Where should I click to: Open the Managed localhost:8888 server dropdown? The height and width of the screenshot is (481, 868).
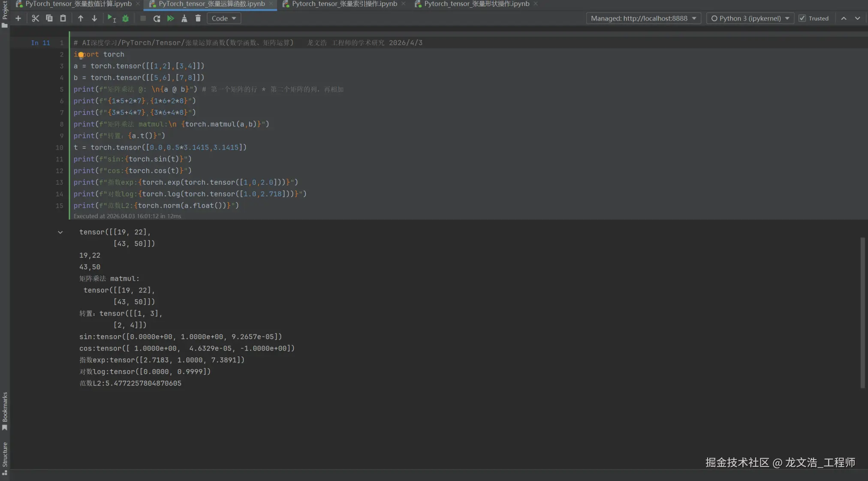coord(643,18)
